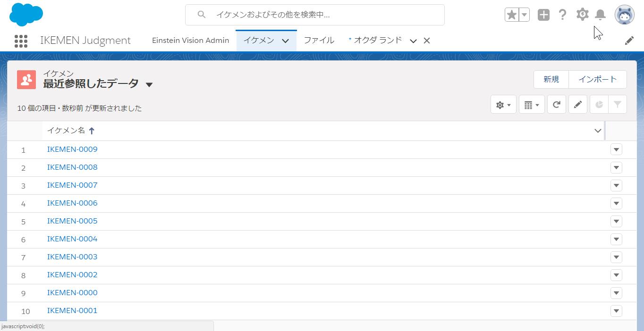Show row actions for IKEMEN-0003
The height and width of the screenshot is (331, 644).
click(x=616, y=257)
